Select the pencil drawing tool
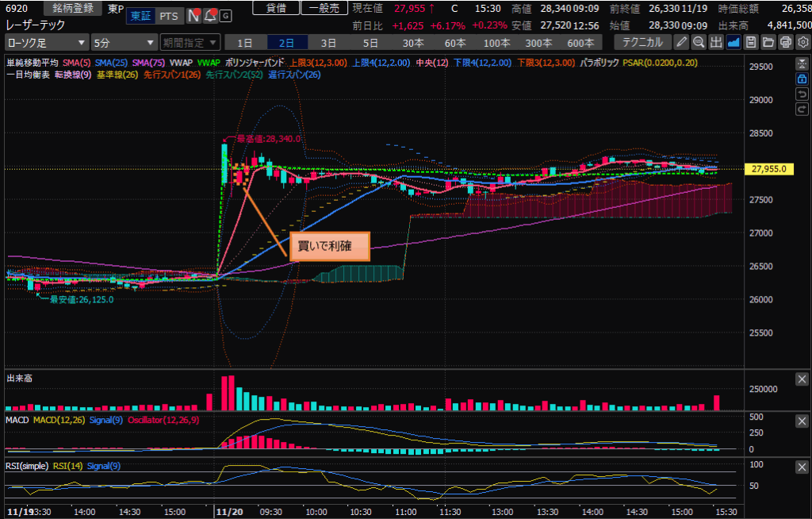The width and height of the screenshot is (812, 519). click(x=681, y=42)
